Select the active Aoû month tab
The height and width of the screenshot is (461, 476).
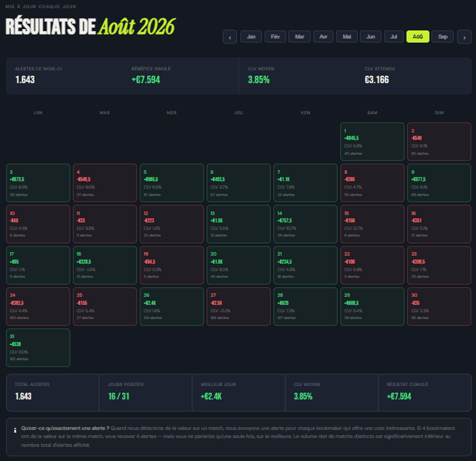418,37
